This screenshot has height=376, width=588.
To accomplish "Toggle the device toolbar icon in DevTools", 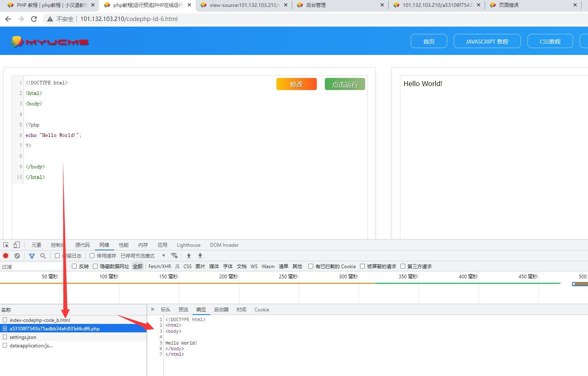I will click(x=17, y=245).
